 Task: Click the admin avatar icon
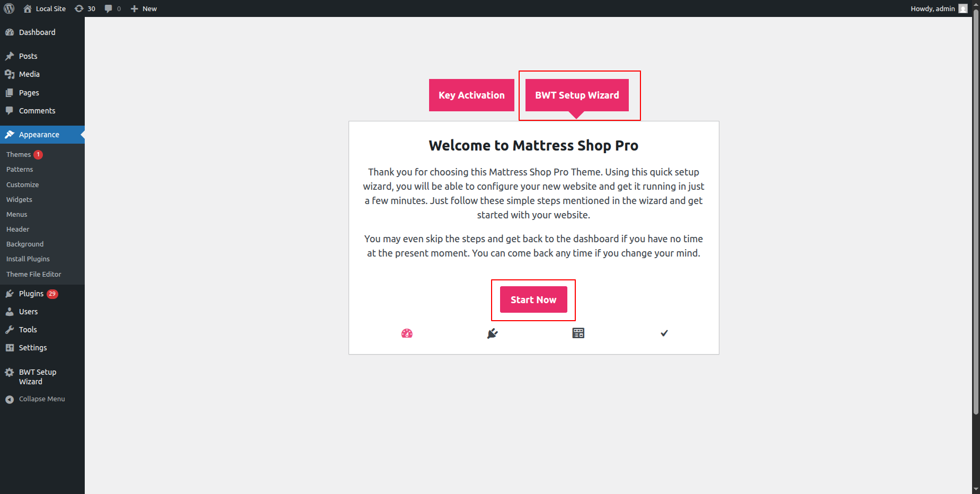point(963,8)
